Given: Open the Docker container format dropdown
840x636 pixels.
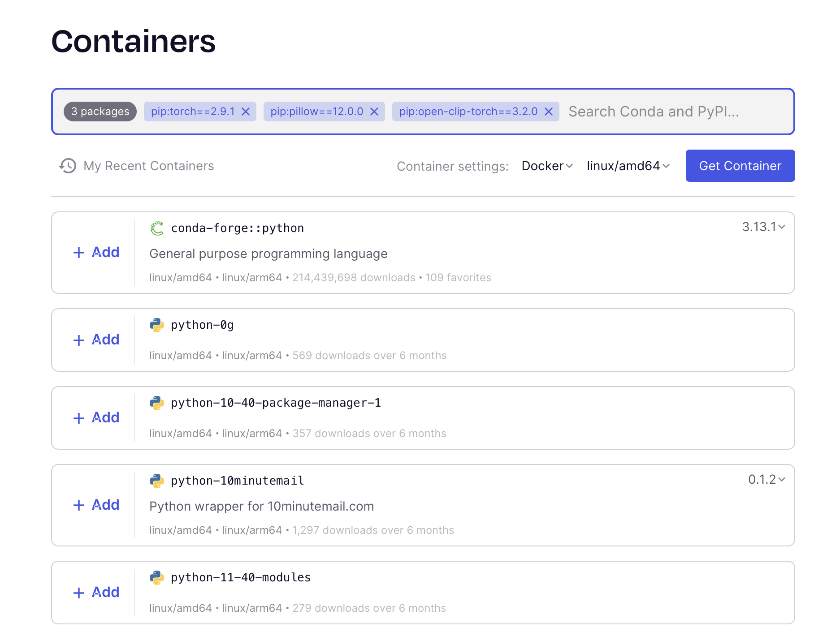Looking at the screenshot, I should point(547,166).
